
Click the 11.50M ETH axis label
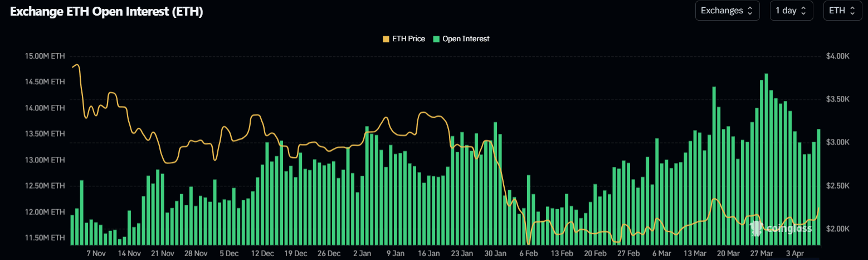[45, 238]
